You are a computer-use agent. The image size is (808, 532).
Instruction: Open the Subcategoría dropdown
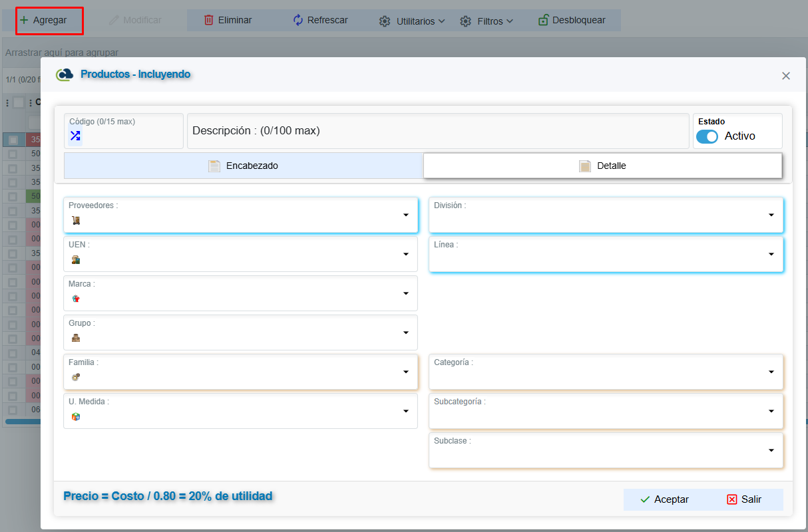click(x=771, y=411)
